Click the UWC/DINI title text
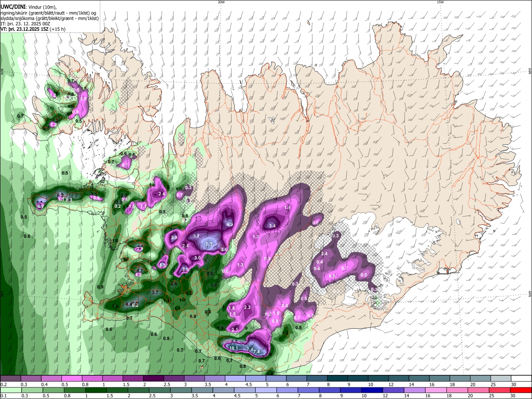This screenshot has width=532, height=399. pos(12,6)
